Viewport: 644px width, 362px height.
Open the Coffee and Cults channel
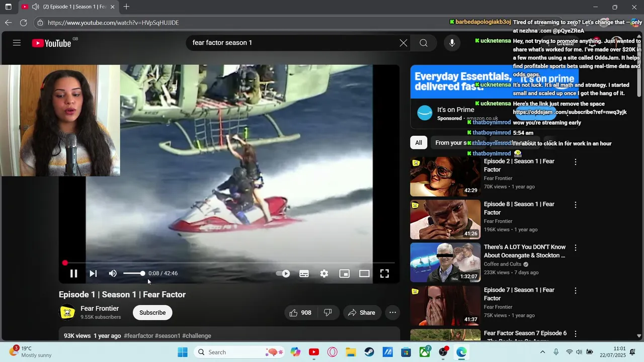pos(502,264)
